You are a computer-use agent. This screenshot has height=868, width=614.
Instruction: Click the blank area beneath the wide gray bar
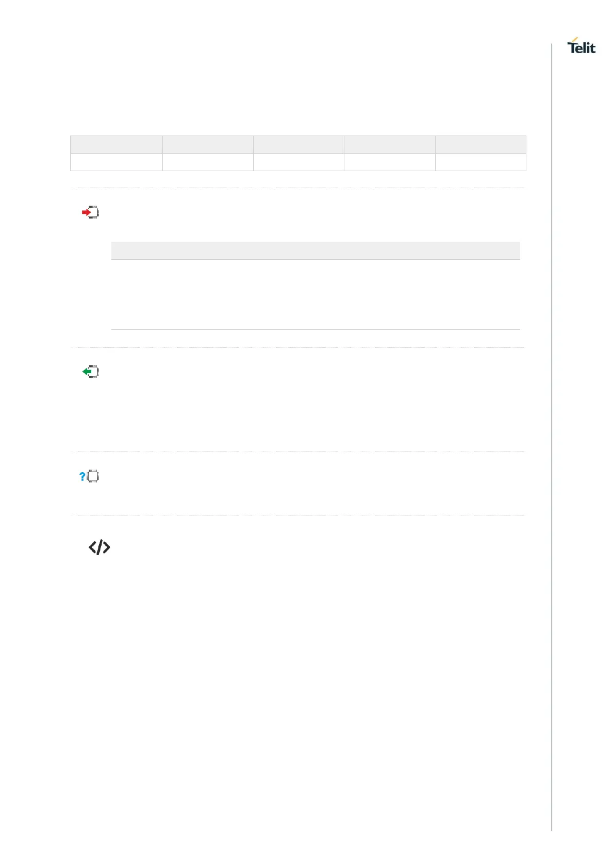(316, 294)
